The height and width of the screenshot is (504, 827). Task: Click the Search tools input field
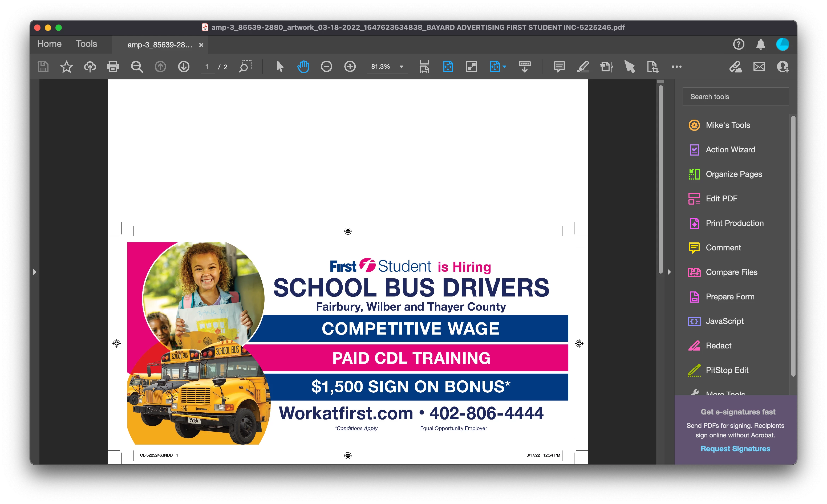(735, 97)
